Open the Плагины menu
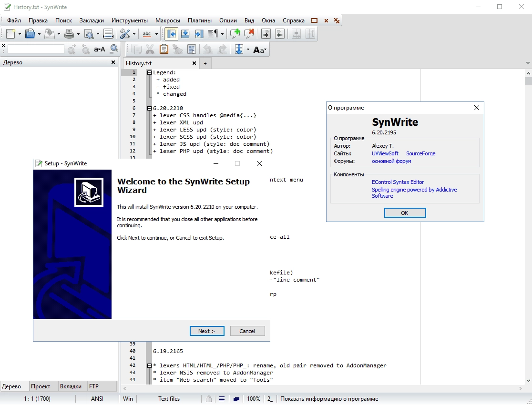This screenshot has width=532, height=405. (199, 20)
